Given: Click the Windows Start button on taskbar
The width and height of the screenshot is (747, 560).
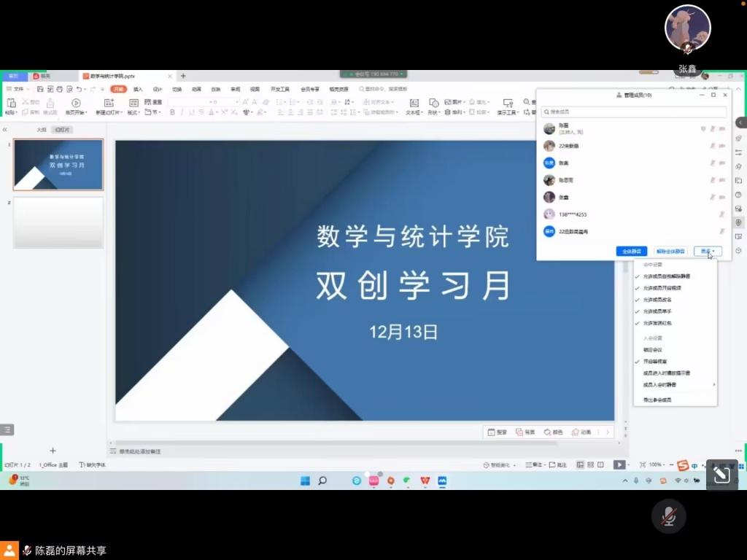Looking at the screenshot, I should tap(305, 481).
